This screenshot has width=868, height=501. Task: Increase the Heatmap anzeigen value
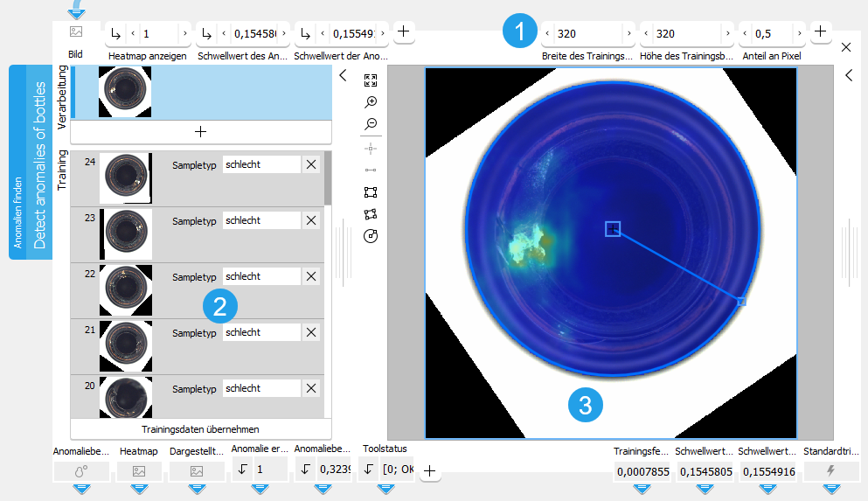(184, 34)
